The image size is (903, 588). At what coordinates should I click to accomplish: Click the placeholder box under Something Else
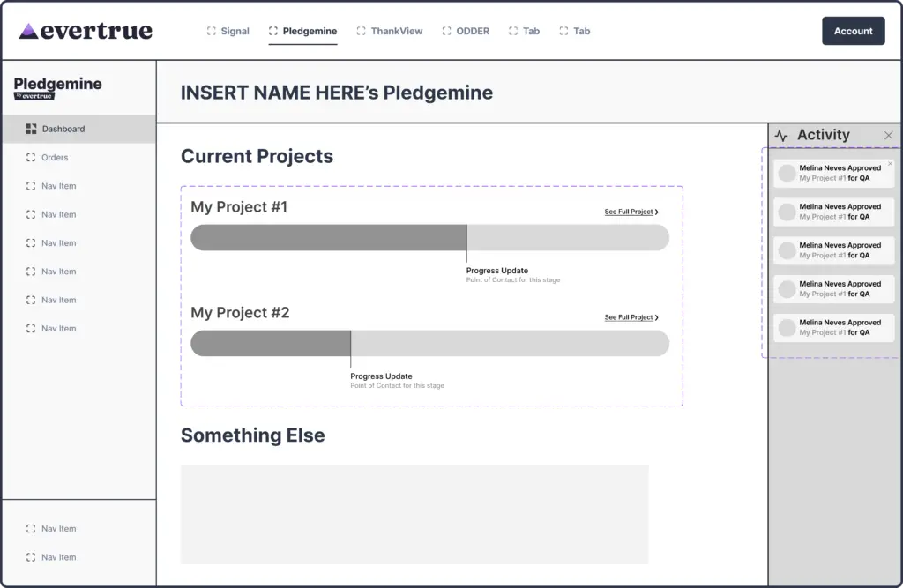(x=414, y=514)
